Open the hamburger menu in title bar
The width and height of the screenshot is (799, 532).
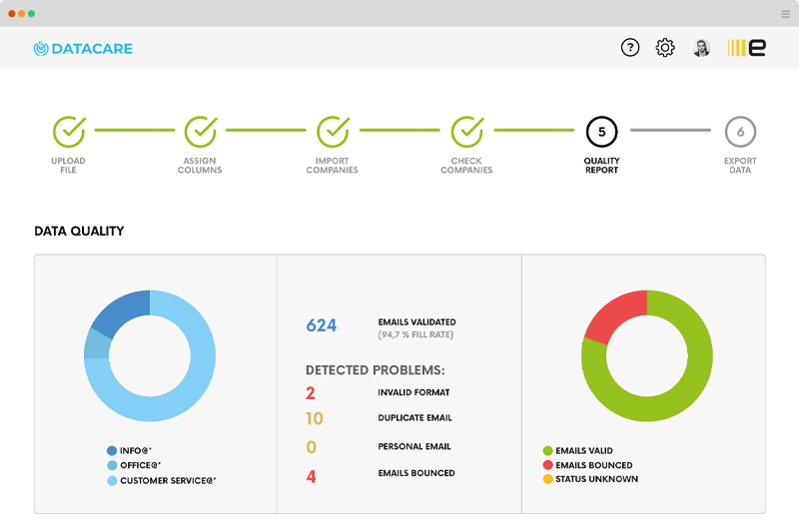(785, 14)
